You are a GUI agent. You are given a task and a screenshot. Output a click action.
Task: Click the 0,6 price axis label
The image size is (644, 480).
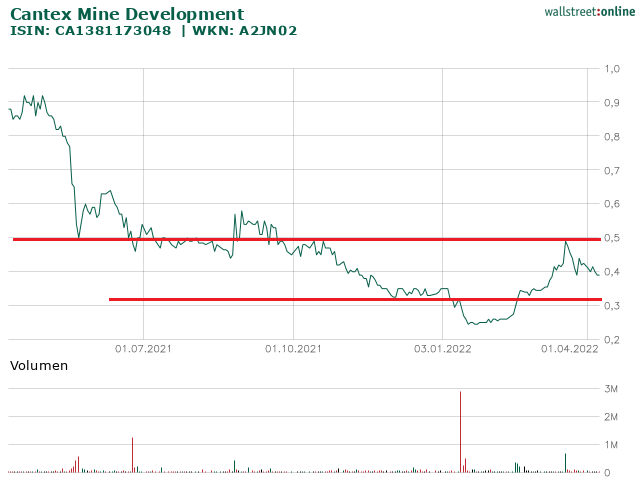(612, 204)
